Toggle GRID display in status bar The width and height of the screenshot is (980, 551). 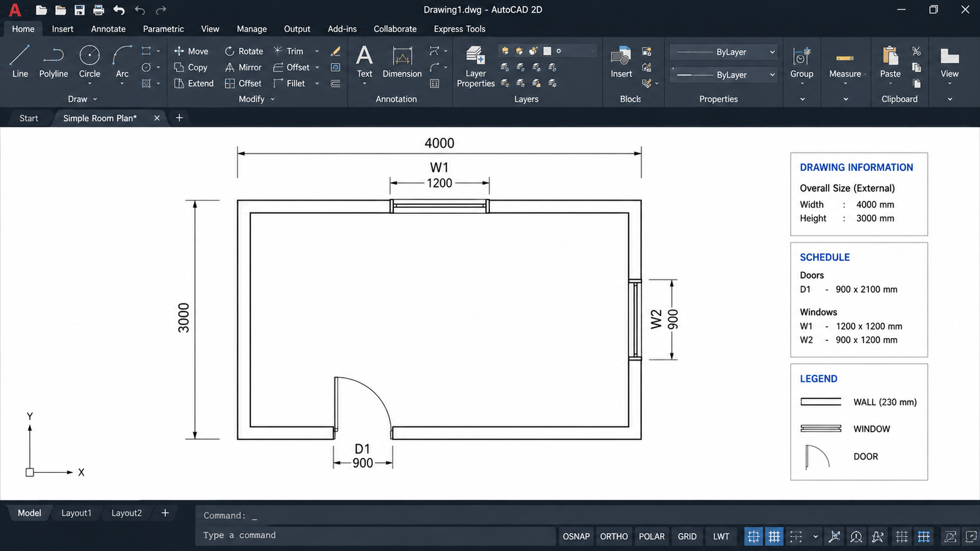687,536
